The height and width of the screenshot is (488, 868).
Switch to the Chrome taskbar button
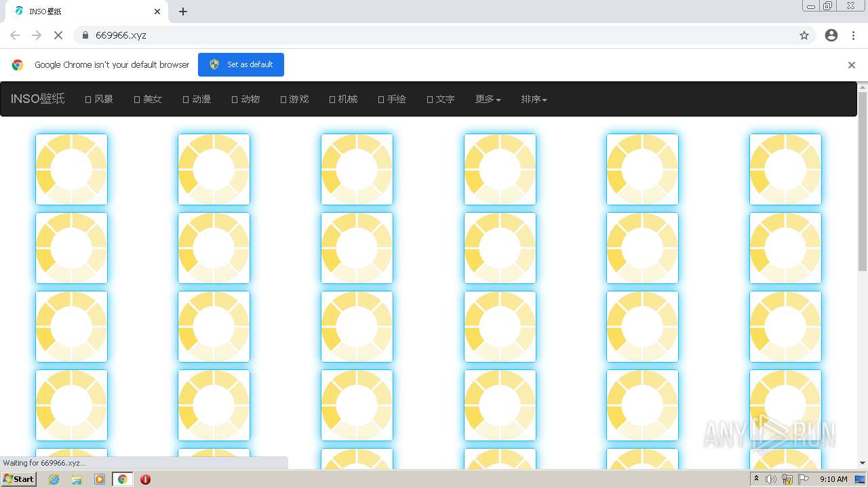(122, 479)
